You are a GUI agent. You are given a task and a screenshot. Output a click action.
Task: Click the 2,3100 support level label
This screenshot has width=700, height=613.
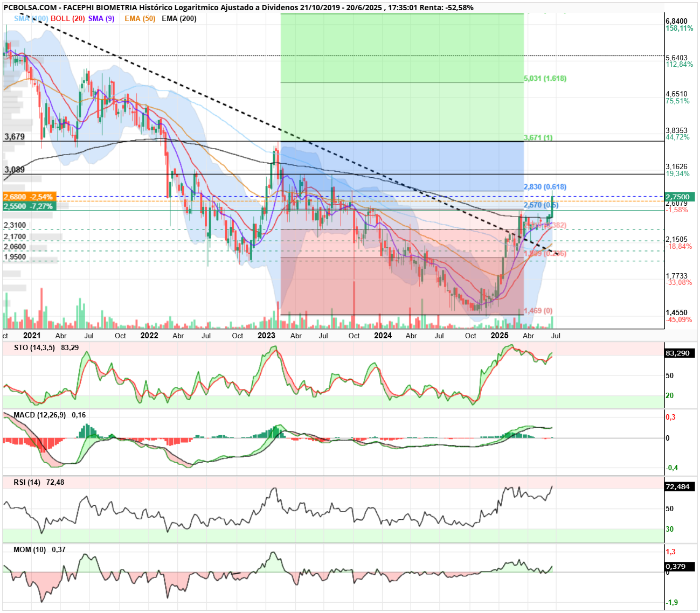(15, 225)
